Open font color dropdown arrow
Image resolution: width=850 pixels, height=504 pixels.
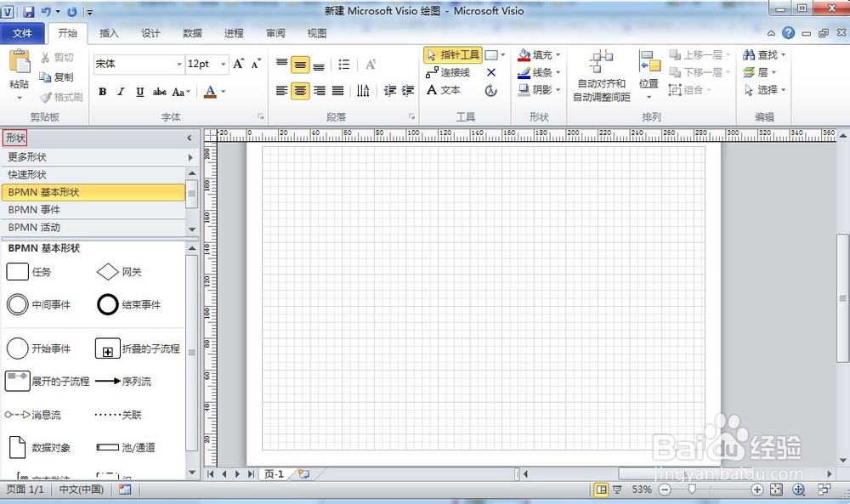224,92
